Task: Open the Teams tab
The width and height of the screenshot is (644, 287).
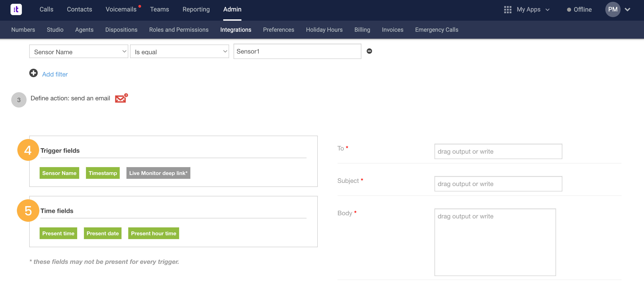Action: pos(160,9)
